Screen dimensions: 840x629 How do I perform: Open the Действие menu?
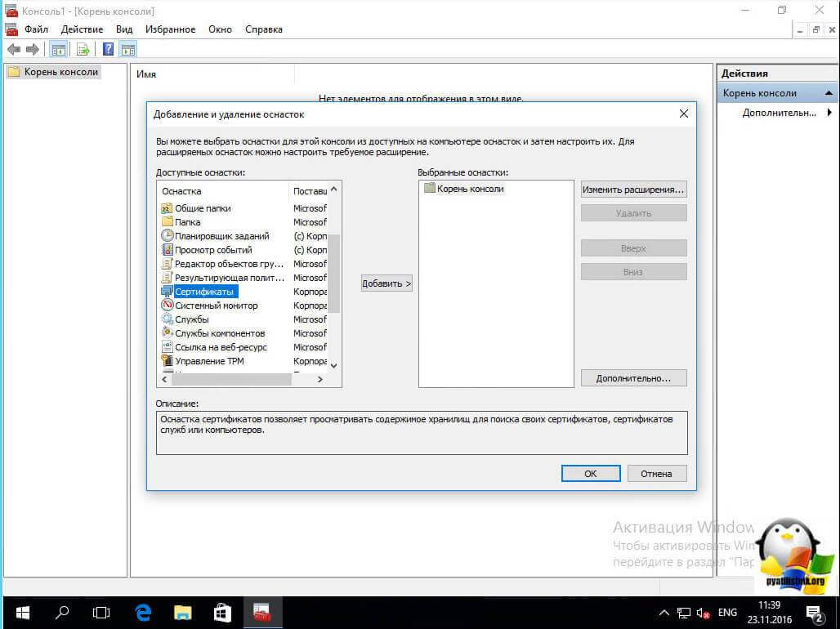coord(82,29)
